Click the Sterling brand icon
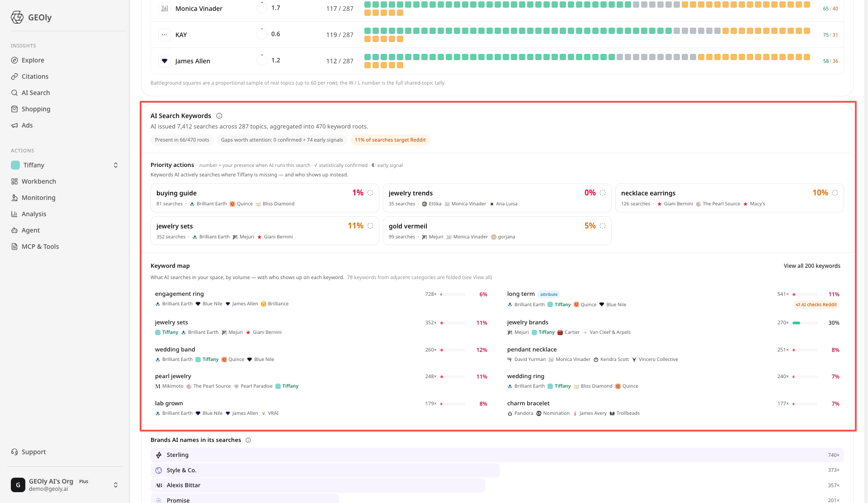Screen dimensions: 868x503 pos(159,455)
